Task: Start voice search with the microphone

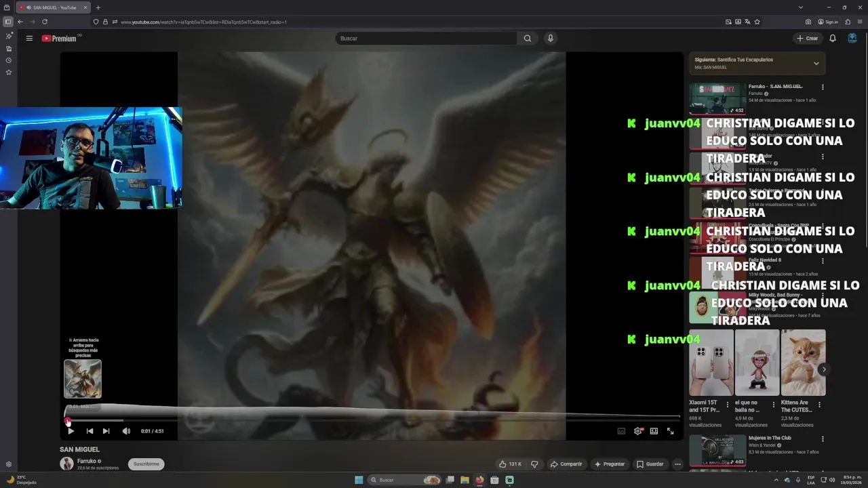Action: click(551, 39)
